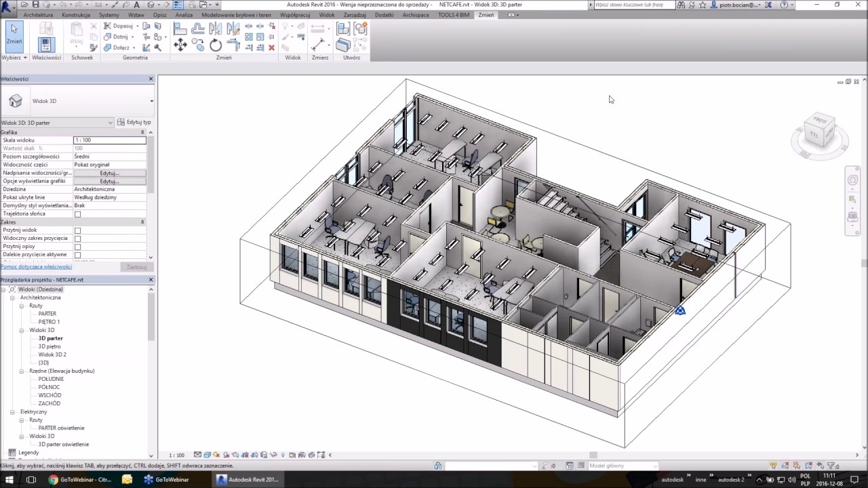Click the Detail Level icon on view control bar

click(x=197, y=455)
